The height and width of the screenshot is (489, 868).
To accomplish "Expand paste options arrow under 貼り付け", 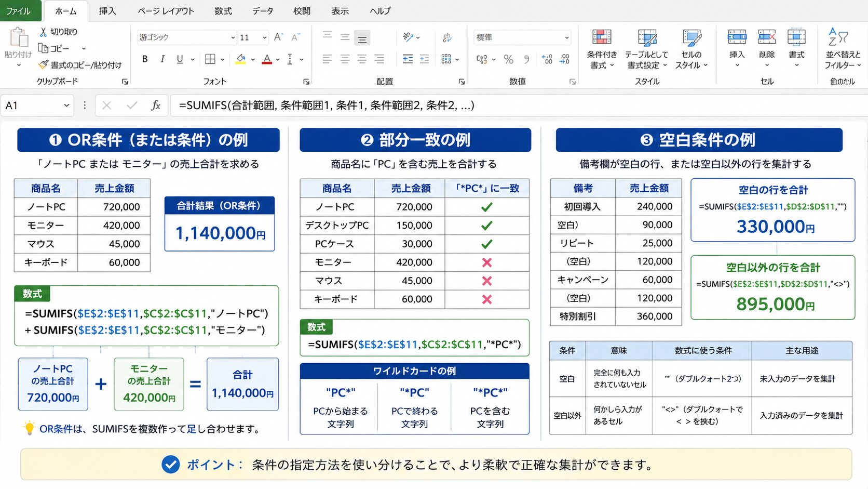I will [19, 65].
